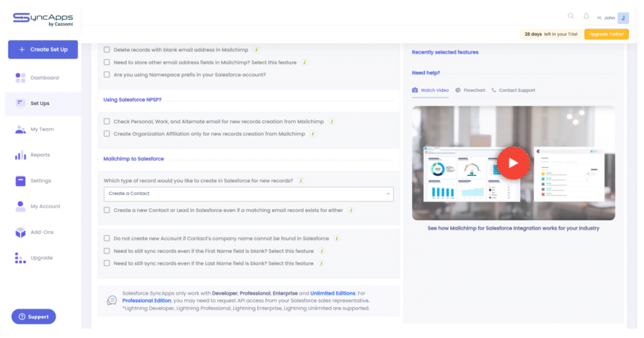Click the Set Ups sidebar icon
This screenshot has width=644, height=338.
[20, 103]
